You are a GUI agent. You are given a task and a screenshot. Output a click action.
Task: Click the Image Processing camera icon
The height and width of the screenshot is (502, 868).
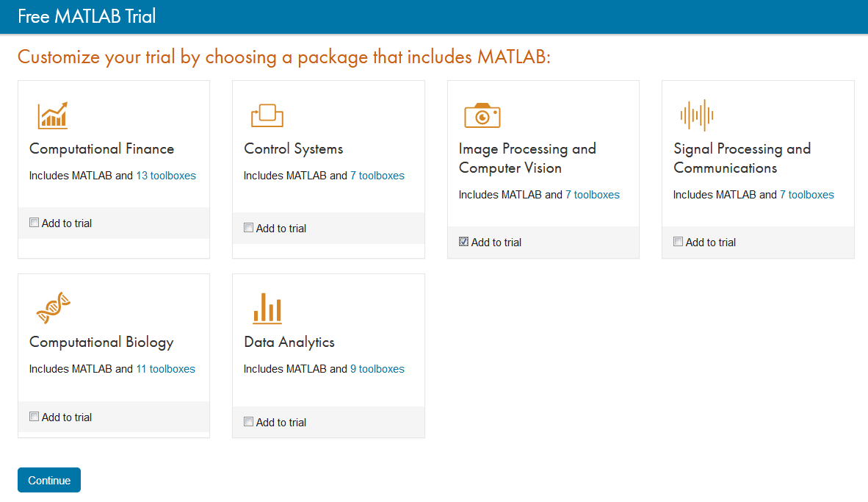click(482, 115)
